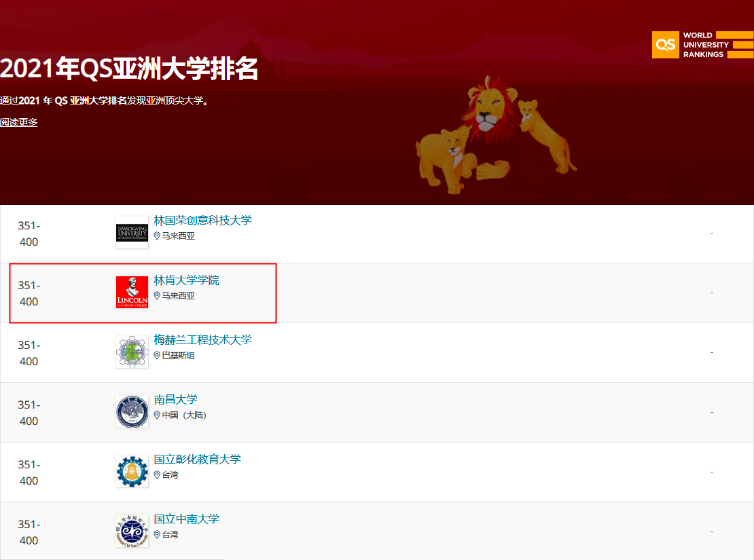This screenshot has width=754, height=560.
Task: Click the lions illustration in the banner
Action: (x=495, y=134)
